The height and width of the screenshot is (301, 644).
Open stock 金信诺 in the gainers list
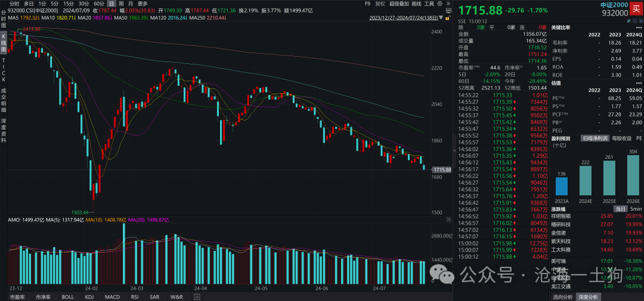pyautogui.click(x=559, y=233)
